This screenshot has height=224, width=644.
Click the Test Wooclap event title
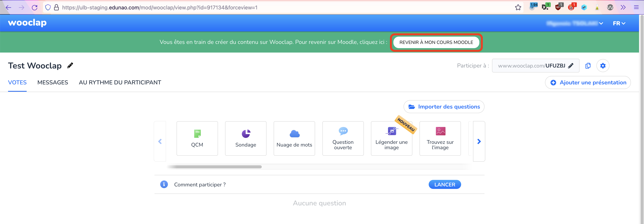[35, 65]
